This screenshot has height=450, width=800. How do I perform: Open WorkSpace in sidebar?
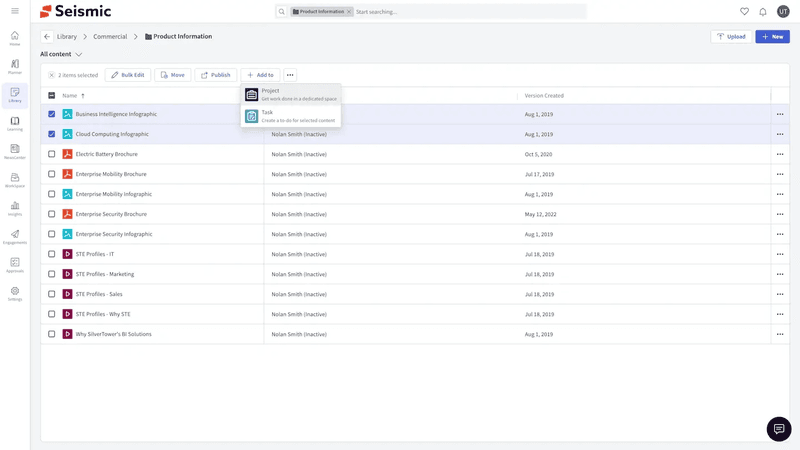pyautogui.click(x=15, y=180)
